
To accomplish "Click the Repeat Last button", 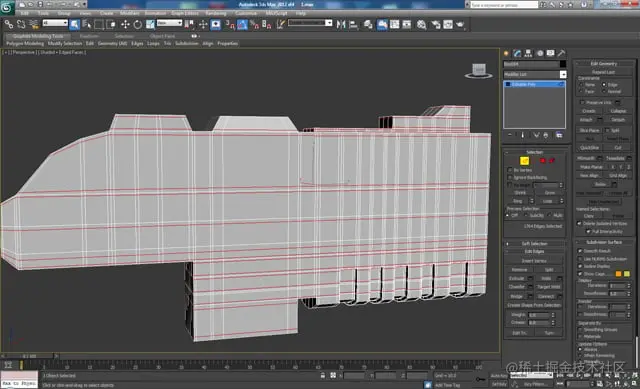I will coord(604,72).
